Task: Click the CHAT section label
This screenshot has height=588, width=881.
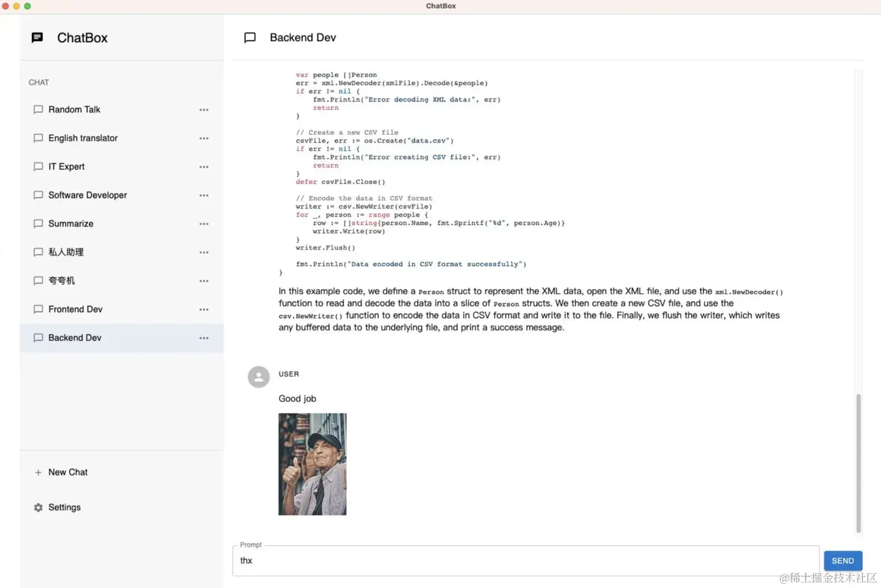Action: [x=39, y=83]
